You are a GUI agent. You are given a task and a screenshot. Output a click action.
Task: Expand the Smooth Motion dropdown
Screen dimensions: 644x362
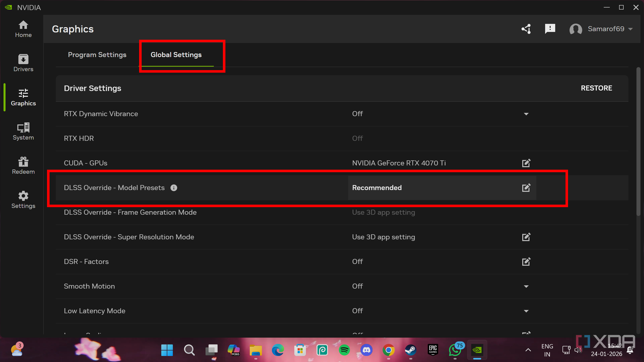[x=526, y=287]
